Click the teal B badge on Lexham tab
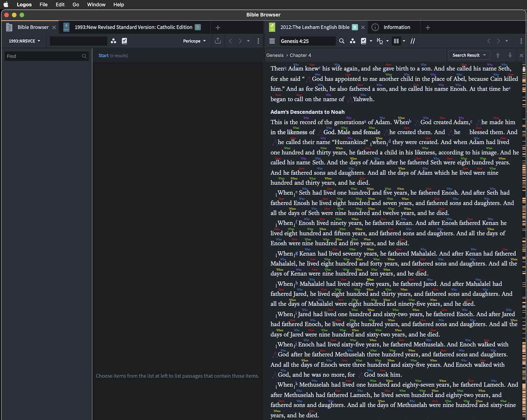 (355, 27)
